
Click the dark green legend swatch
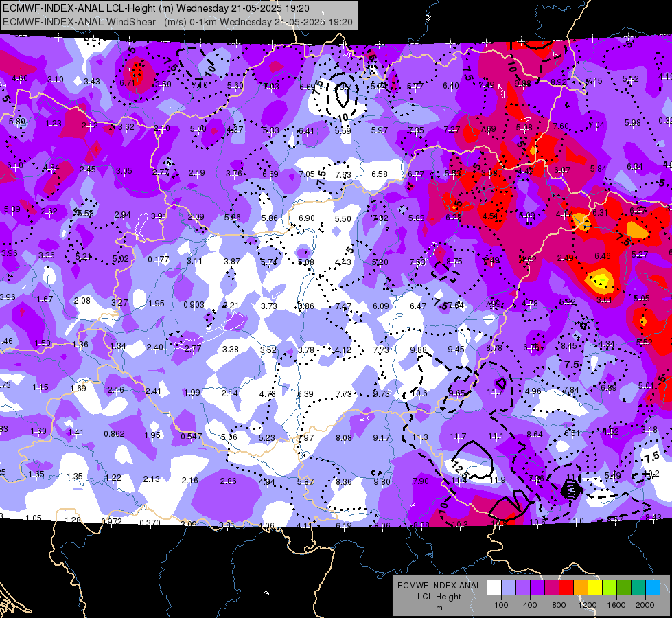coord(624,588)
